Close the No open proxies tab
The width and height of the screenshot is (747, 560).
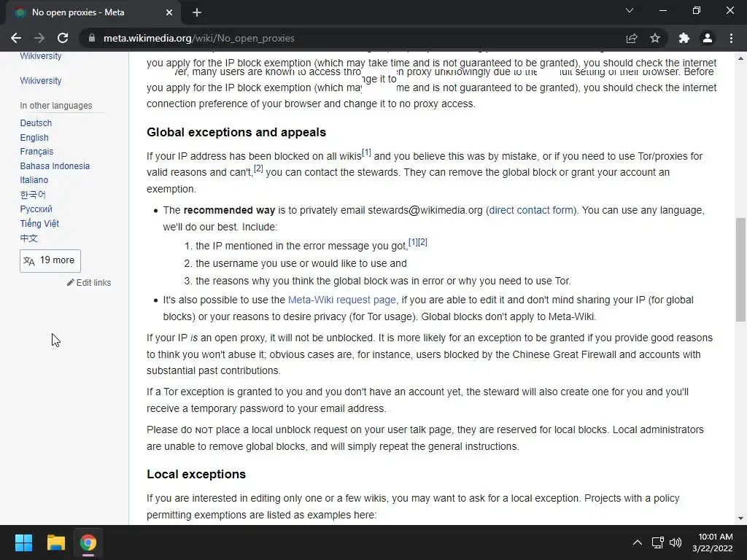pos(169,12)
